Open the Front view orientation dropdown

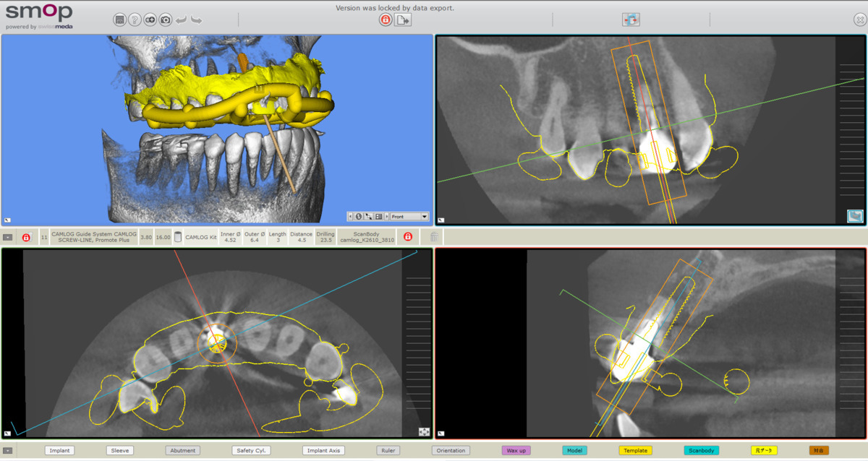point(409,216)
